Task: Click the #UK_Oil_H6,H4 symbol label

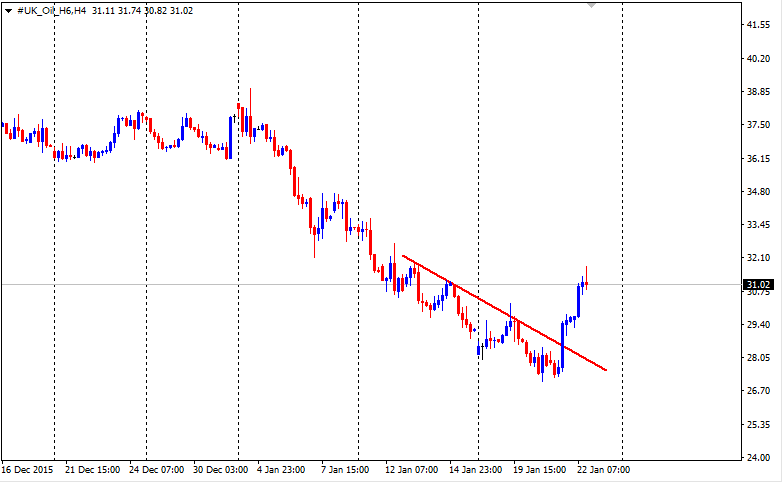Action: pos(51,10)
